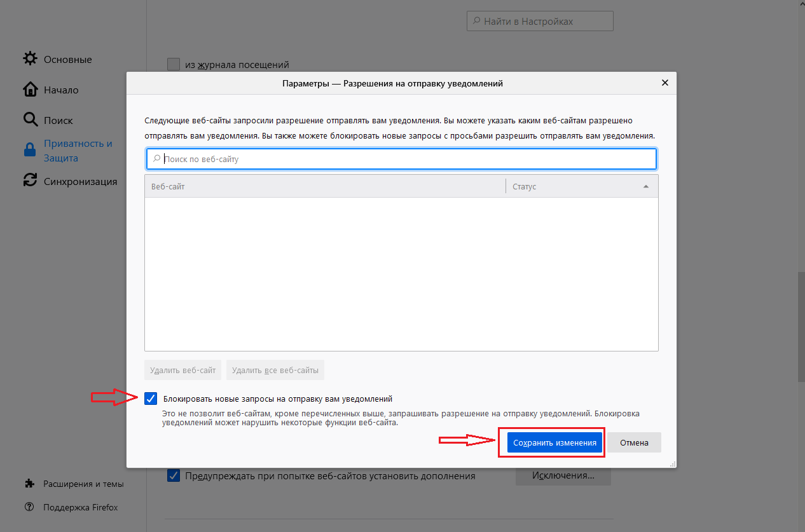
Task: Toggle Предупреждать при попытке установить дополнения checkbox
Action: point(174,475)
